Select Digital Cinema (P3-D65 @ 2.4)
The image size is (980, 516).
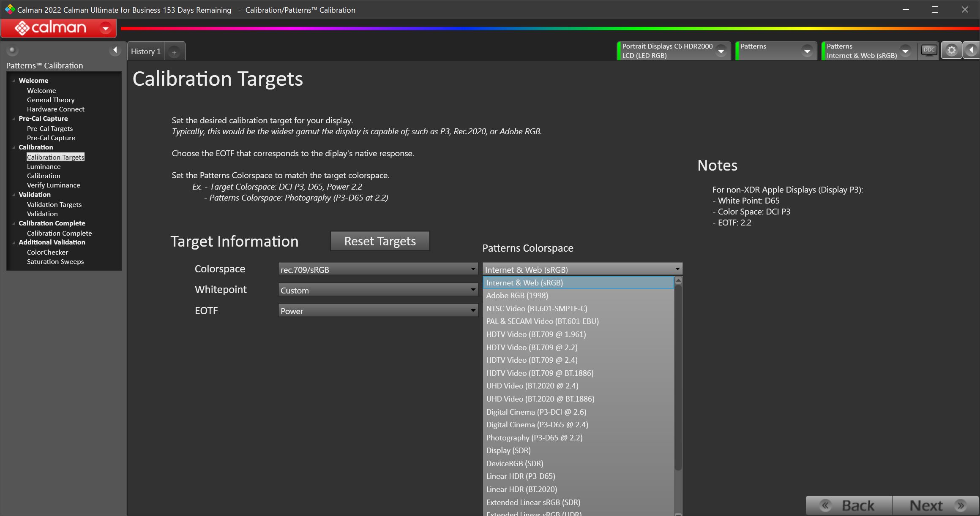click(578, 425)
